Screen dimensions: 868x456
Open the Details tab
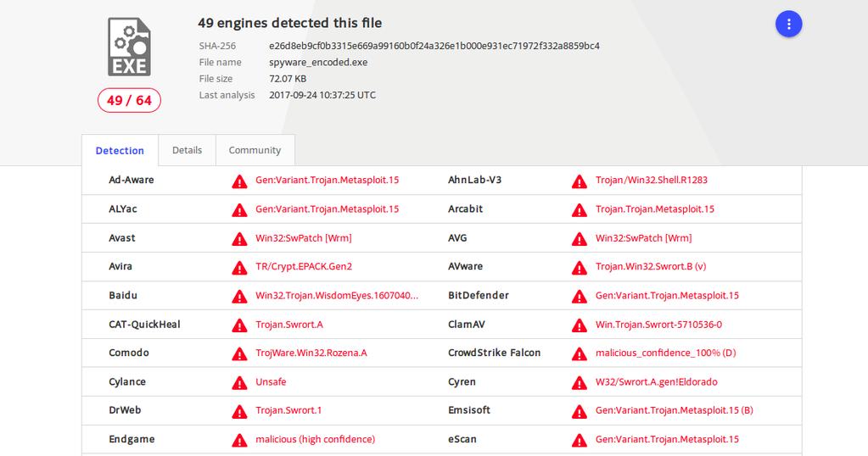[x=188, y=150]
